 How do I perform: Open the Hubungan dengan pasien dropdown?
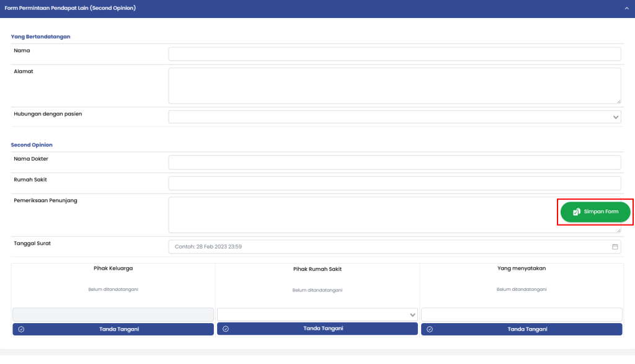pos(394,117)
